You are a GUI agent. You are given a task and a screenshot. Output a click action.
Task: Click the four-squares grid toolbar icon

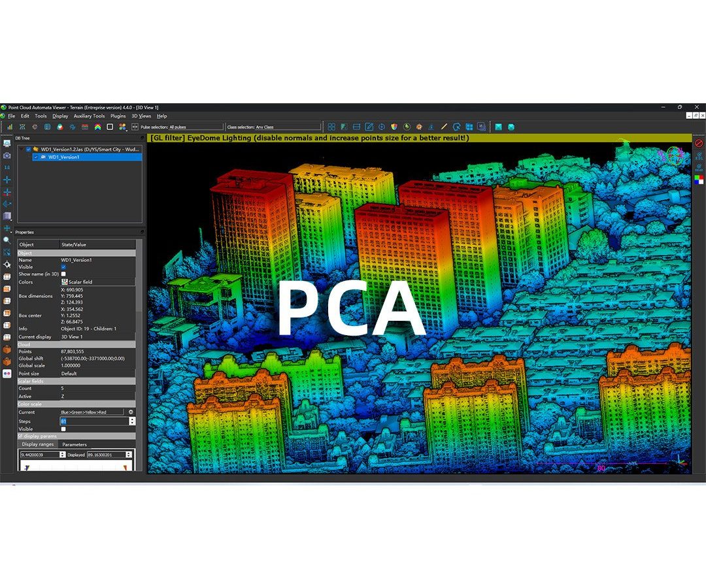pyautogui.click(x=331, y=127)
